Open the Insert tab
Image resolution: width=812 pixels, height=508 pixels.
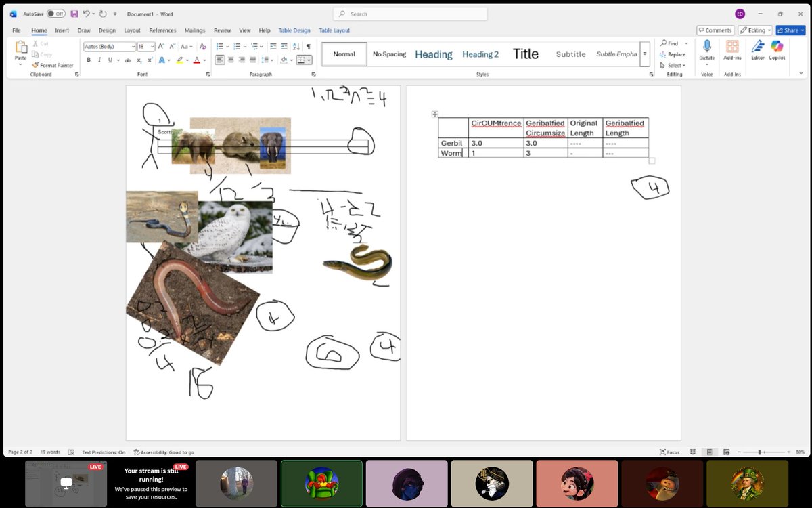(62, 30)
